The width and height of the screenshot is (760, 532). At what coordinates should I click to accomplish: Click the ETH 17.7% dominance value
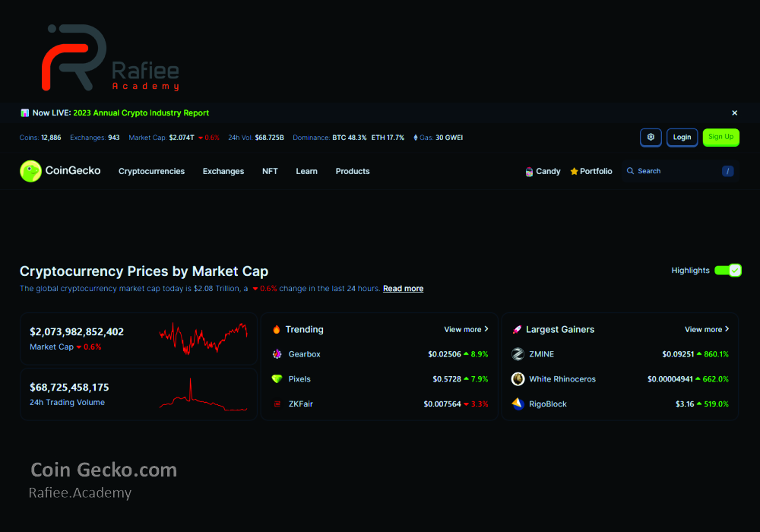click(x=388, y=138)
